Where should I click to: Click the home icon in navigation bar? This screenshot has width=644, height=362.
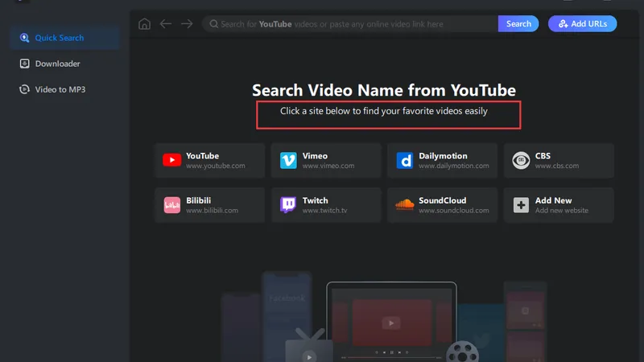(145, 24)
